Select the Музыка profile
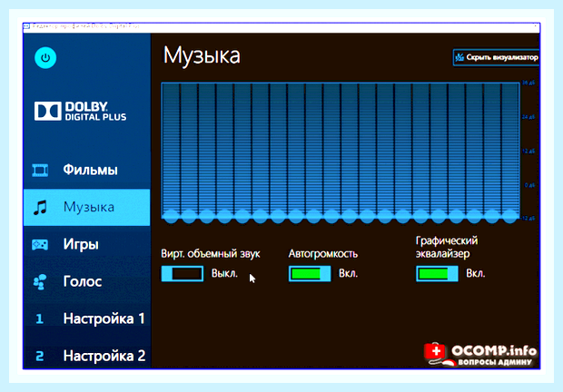563x392 pixels. 86,207
